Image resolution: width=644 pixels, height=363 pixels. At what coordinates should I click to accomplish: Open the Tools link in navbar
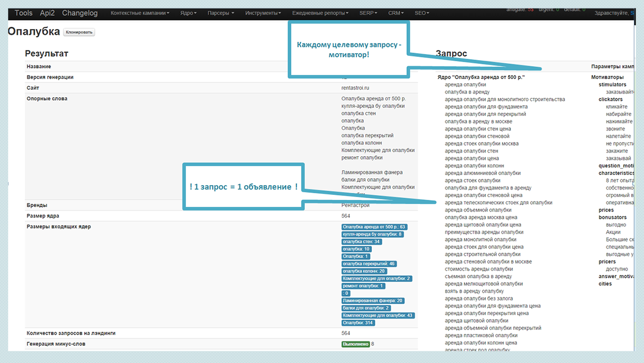[x=24, y=13]
